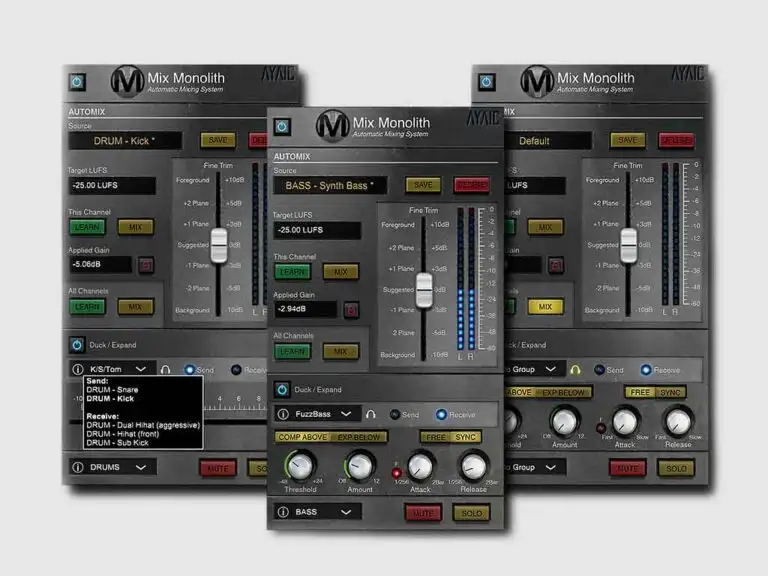
Task: Click the AYAIC brand logo in the DRUM - Kick window
Action: [x=278, y=73]
